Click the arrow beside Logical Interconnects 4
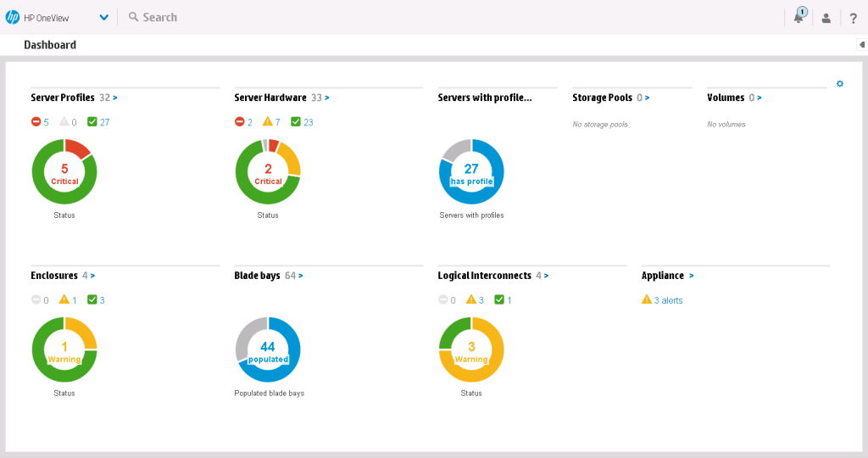Viewport: 868px width, 458px height. point(547,276)
